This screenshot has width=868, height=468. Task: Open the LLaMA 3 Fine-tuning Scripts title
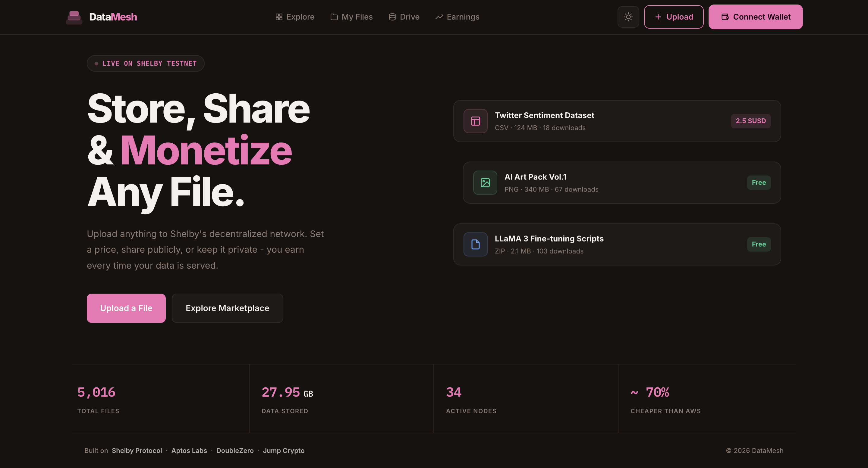[x=549, y=239]
